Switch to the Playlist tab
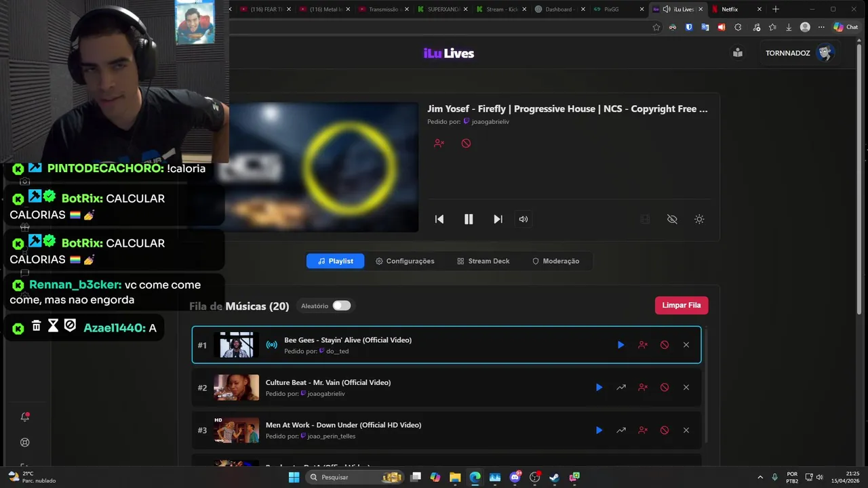 tap(336, 261)
